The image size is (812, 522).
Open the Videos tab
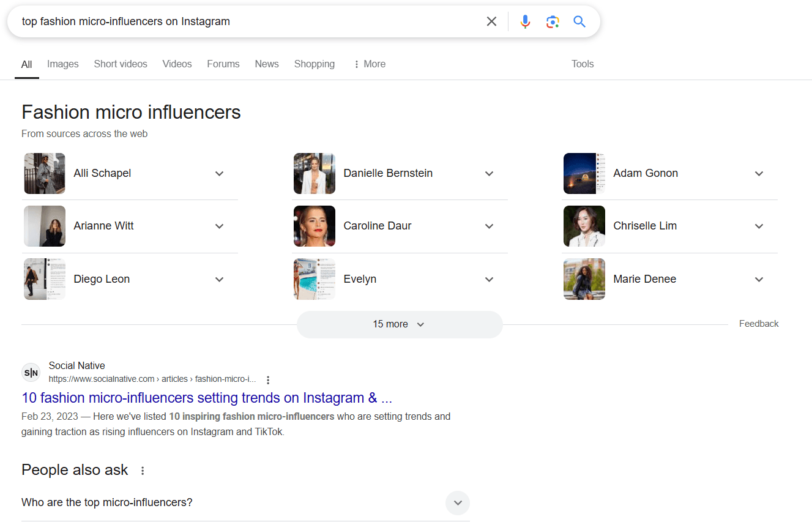(x=177, y=64)
